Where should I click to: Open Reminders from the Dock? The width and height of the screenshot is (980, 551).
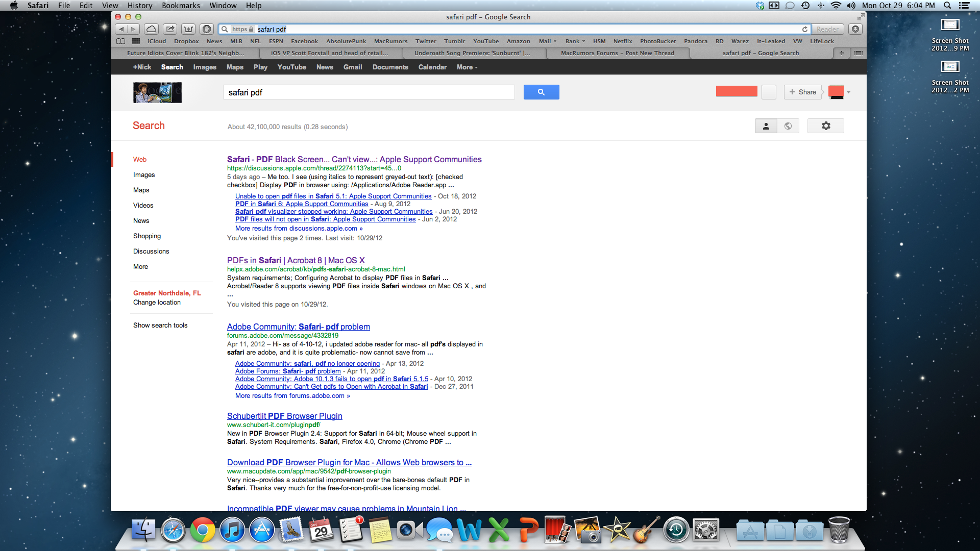pyautogui.click(x=351, y=531)
